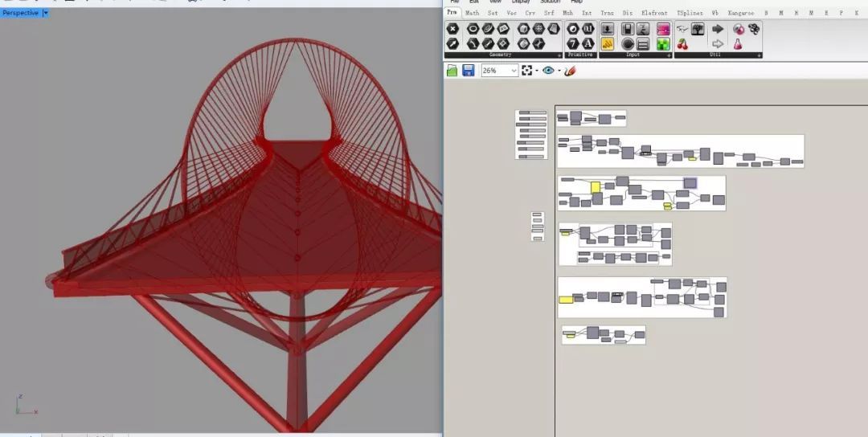The height and width of the screenshot is (437, 868).
Task: Open the Crv component tab
Action: point(530,13)
